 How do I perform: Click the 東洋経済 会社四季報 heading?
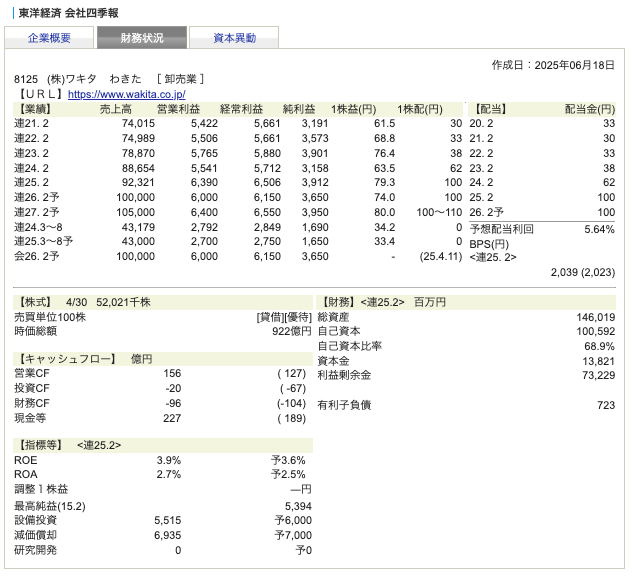[x=69, y=13]
